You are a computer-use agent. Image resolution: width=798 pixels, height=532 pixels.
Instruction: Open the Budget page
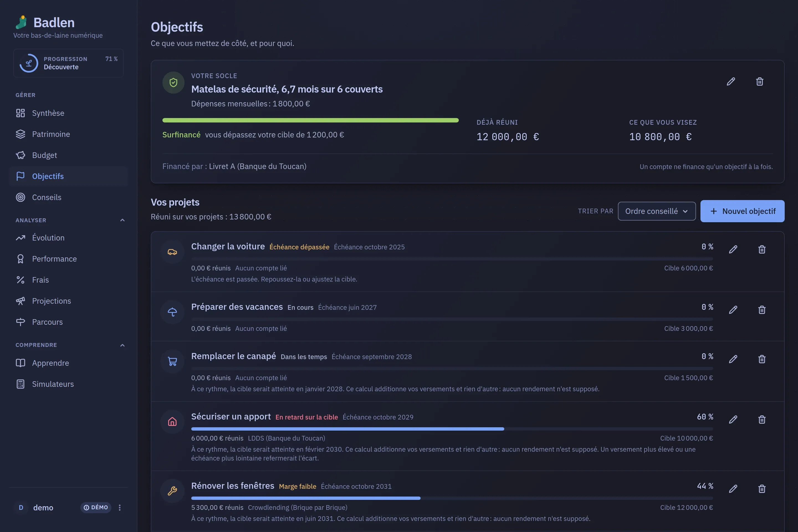pyautogui.click(x=68, y=155)
